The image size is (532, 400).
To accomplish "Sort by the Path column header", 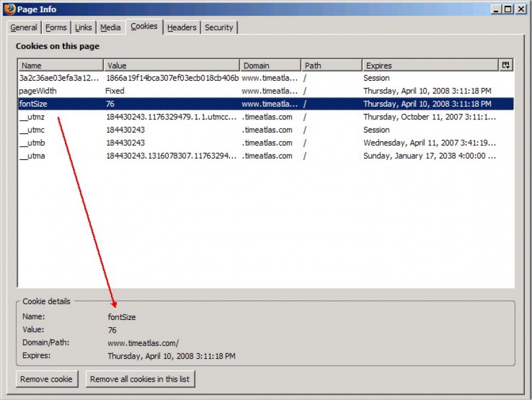I will click(x=331, y=65).
